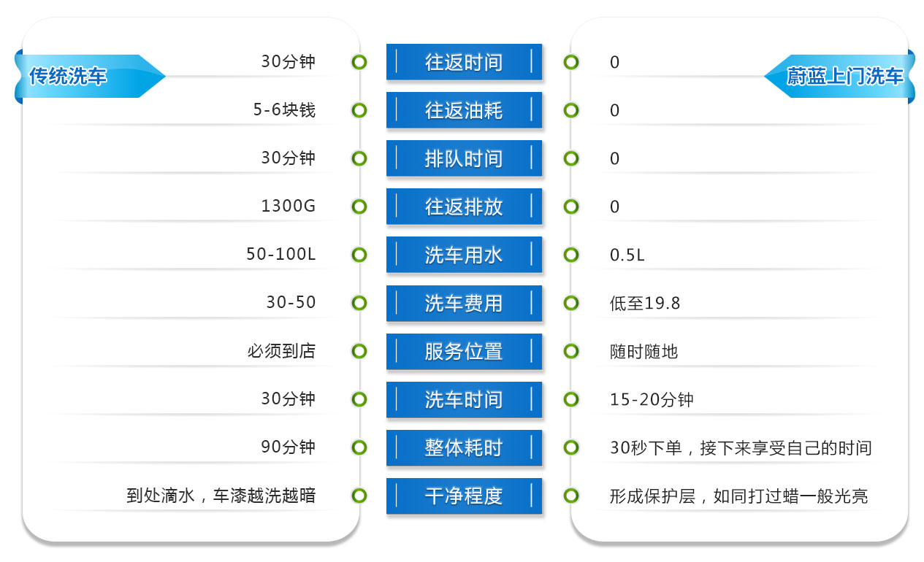Click the green bullet between 排队时间 and 0
The width and height of the screenshot is (924, 562).
coord(571,158)
